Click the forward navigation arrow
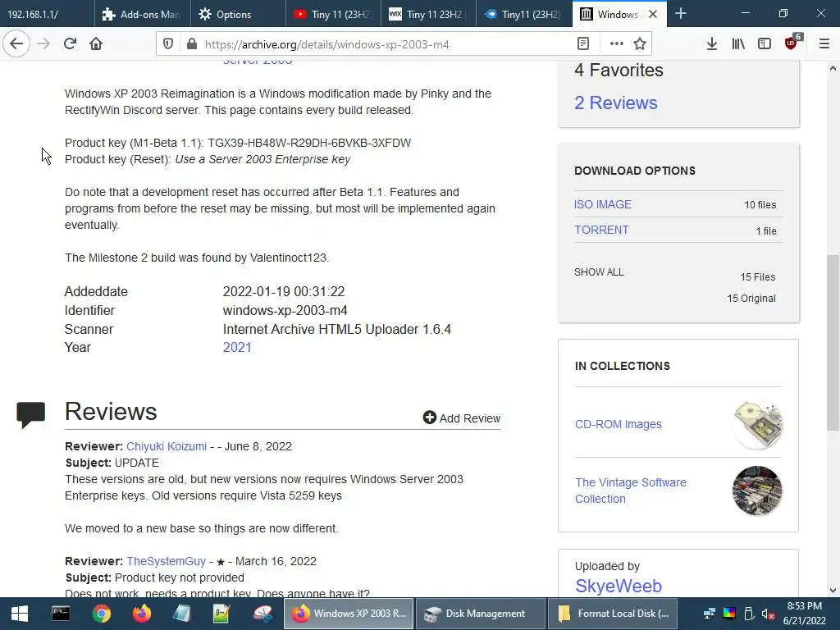The height and width of the screenshot is (630, 840). click(x=43, y=44)
